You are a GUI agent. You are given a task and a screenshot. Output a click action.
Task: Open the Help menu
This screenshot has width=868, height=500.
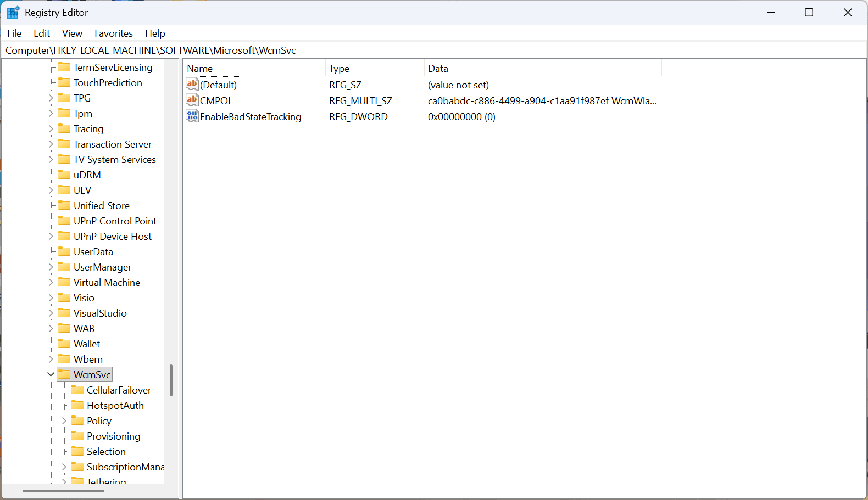[x=155, y=33]
